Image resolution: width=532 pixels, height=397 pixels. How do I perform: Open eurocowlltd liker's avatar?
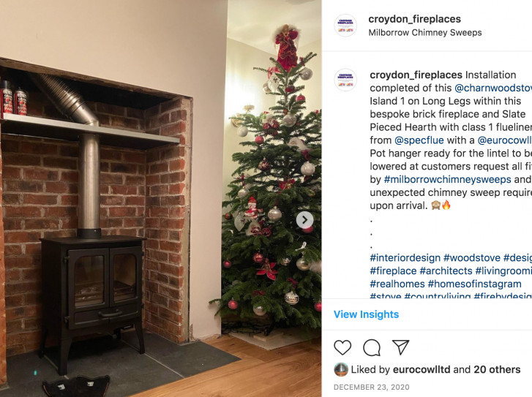[x=341, y=369]
